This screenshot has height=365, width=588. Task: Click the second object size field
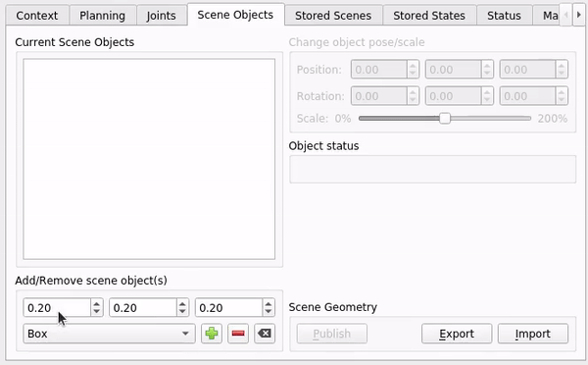coord(143,308)
